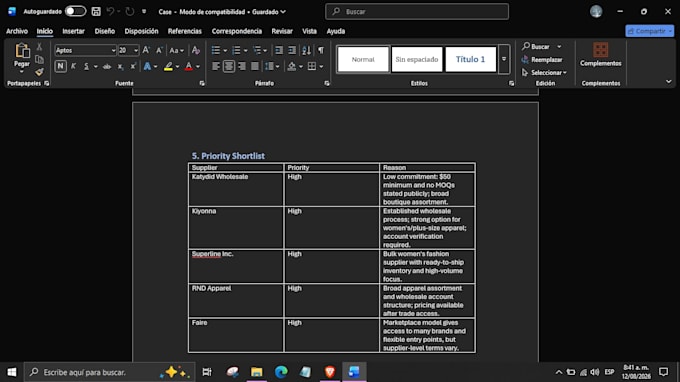Open Task View on taskbar
The height and width of the screenshot is (382, 680).
(207, 372)
